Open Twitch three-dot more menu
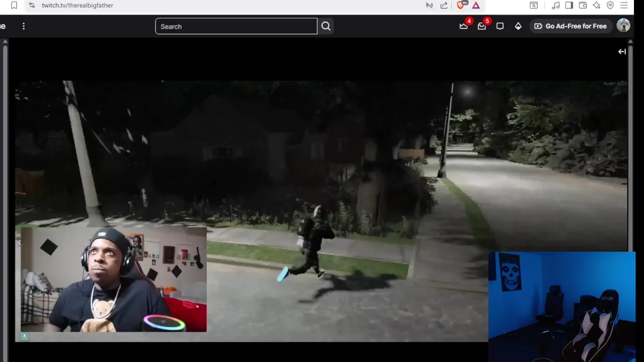644x362 pixels. (x=24, y=26)
